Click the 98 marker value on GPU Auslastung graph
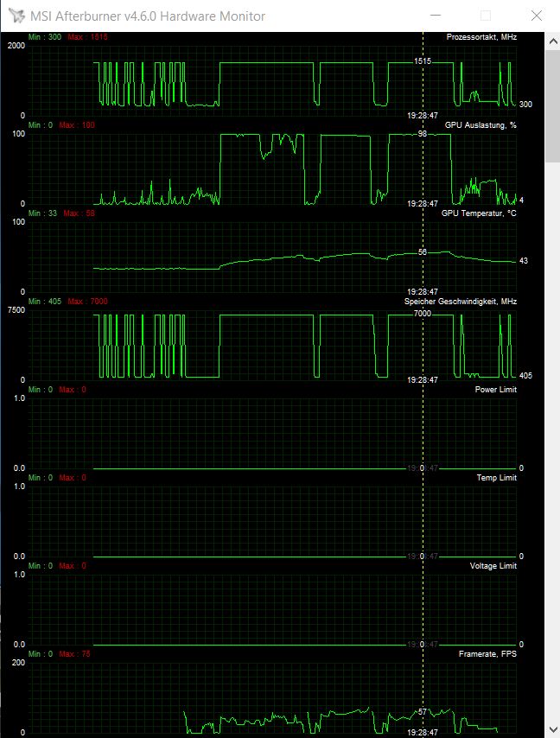This screenshot has width=560, height=738. click(x=422, y=134)
